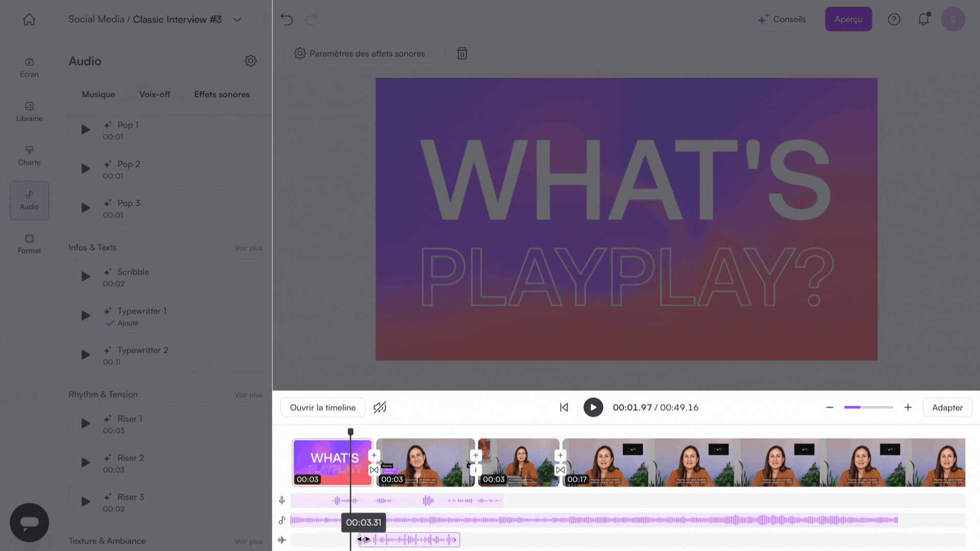The width and height of the screenshot is (980, 551).
Task: Expand Rhythm & Tension with Voir plus
Action: pos(249,395)
